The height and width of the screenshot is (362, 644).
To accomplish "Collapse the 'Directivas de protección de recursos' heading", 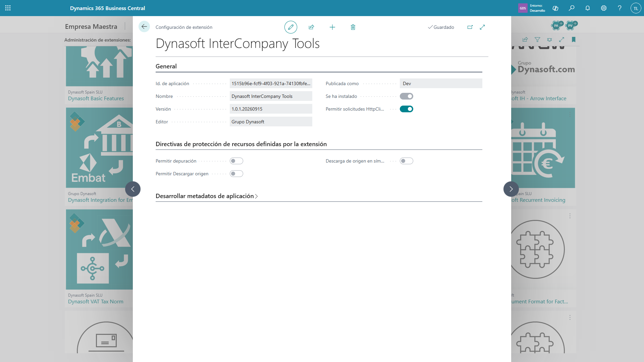I will [241, 144].
